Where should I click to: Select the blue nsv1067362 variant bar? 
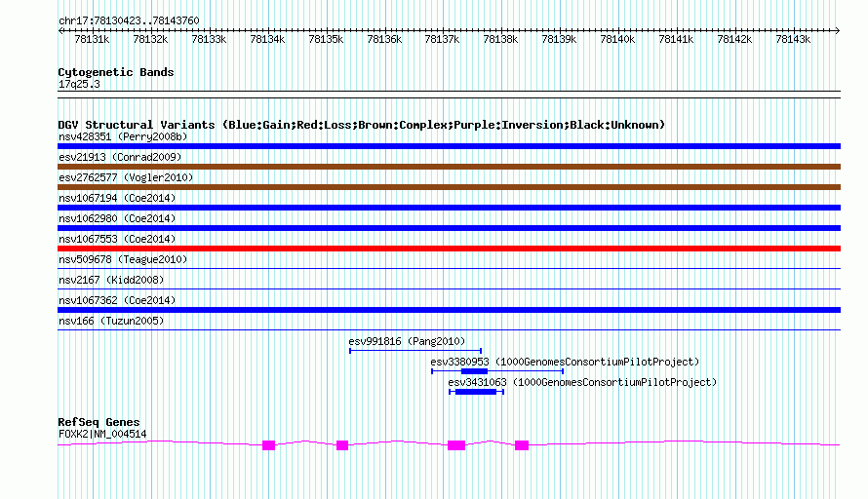point(449,310)
